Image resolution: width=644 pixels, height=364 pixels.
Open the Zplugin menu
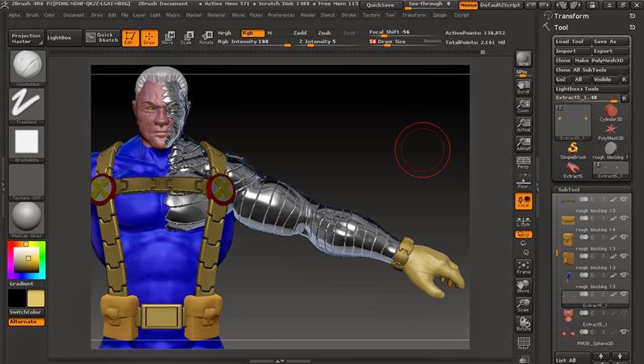pos(440,15)
